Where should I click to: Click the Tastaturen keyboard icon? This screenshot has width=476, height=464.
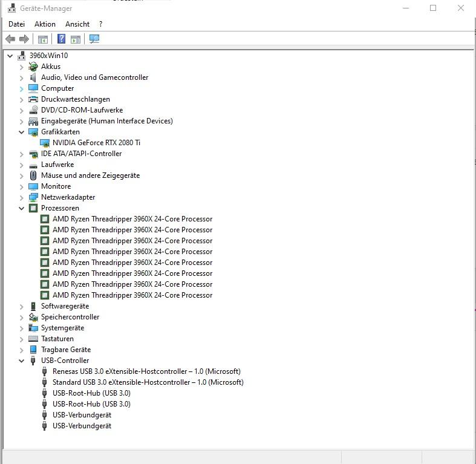click(x=33, y=339)
